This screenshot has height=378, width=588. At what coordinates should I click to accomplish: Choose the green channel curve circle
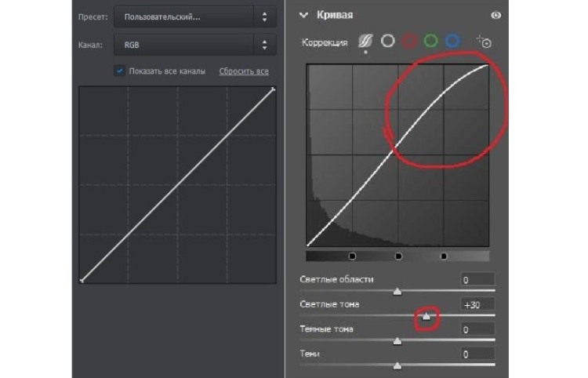point(430,41)
